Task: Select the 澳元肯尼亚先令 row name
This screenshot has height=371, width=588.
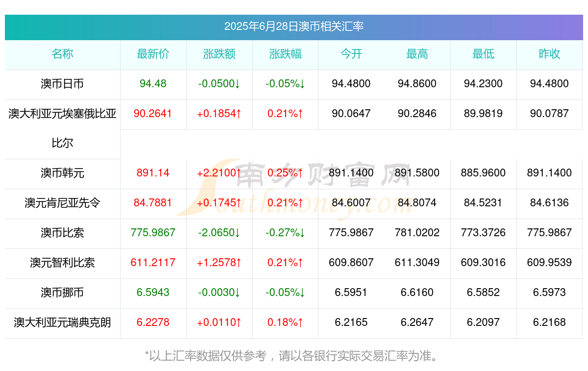Action: coord(62,203)
